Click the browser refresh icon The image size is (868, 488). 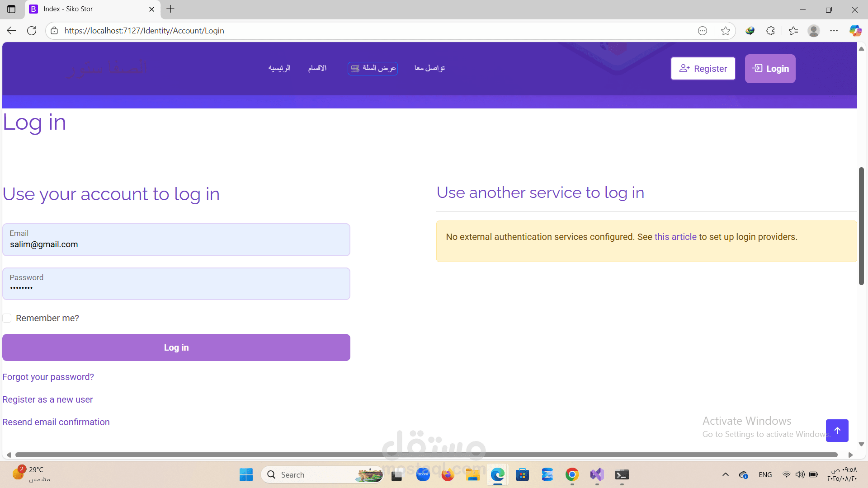click(x=32, y=31)
